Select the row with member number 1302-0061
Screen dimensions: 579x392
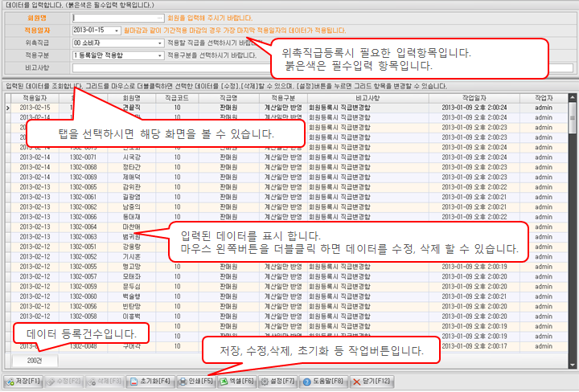tap(289, 197)
